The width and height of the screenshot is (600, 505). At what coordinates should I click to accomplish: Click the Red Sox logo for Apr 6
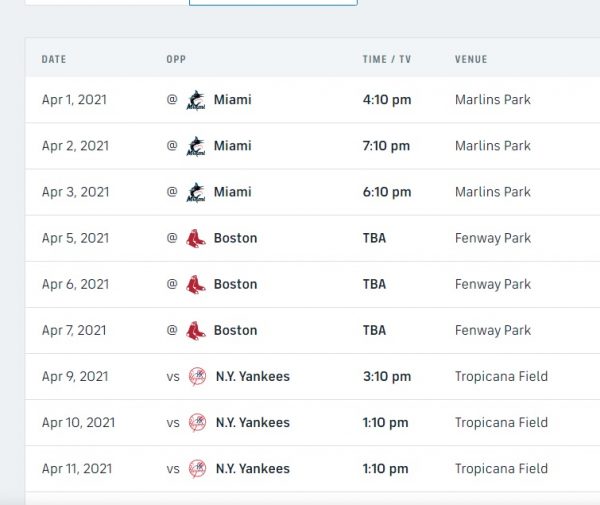click(x=197, y=284)
